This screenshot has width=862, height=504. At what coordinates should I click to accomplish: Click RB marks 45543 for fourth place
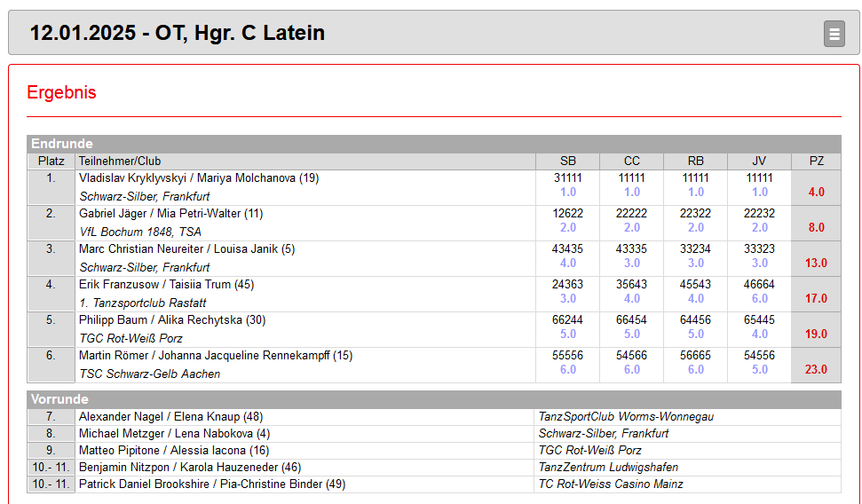point(695,284)
